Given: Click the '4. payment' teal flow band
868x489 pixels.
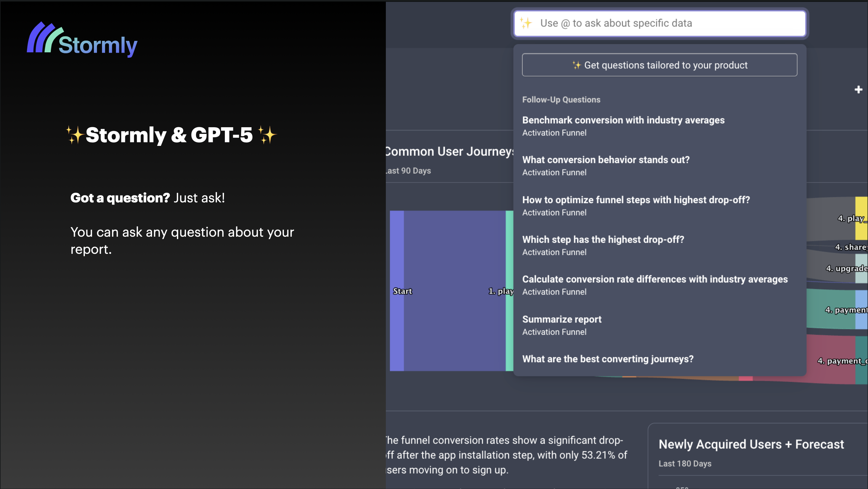Looking at the screenshot, I should coord(831,309).
